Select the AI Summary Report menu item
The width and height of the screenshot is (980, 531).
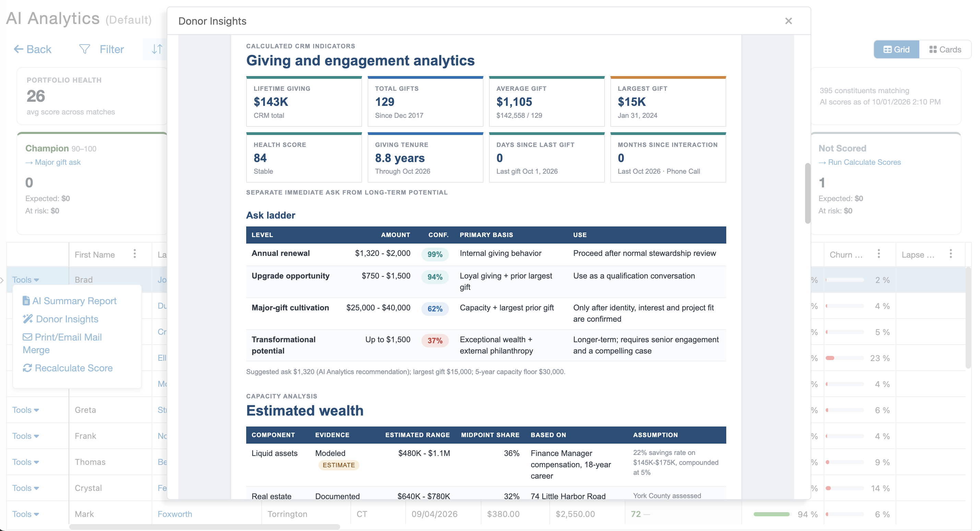pos(70,301)
